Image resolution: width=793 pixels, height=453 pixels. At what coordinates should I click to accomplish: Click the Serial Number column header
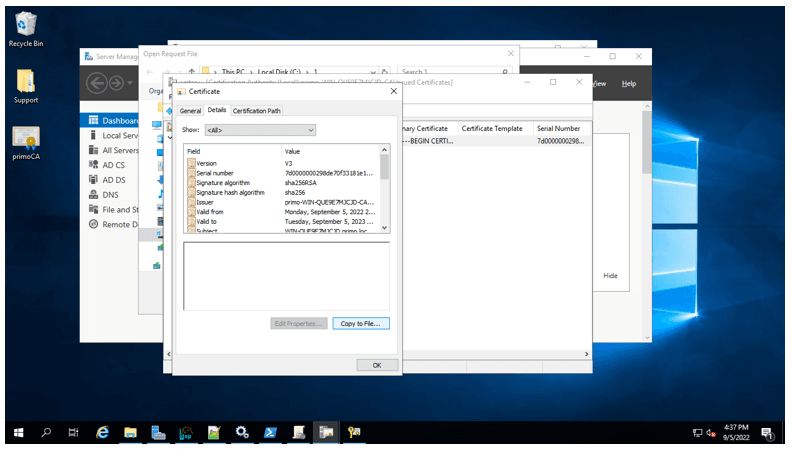(558, 129)
